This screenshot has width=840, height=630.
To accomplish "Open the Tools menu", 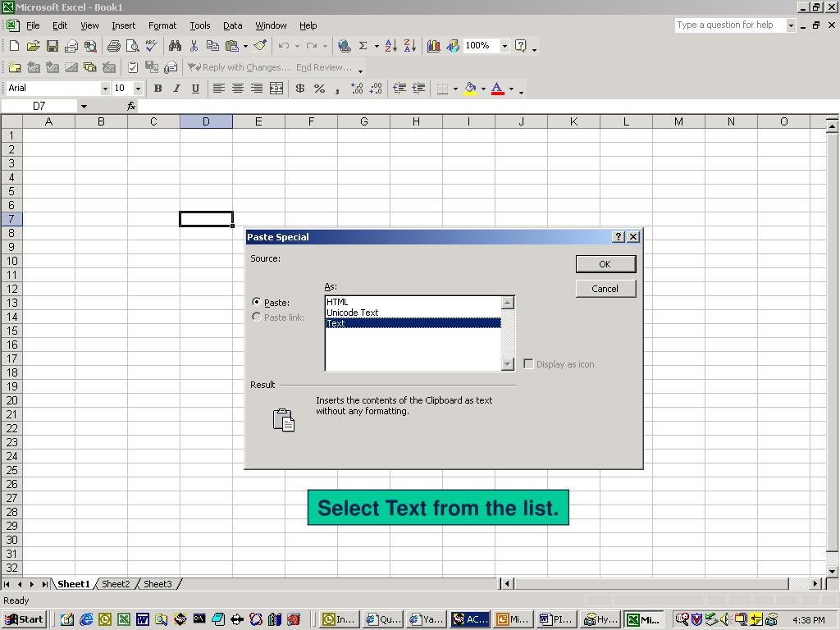I will (x=200, y=25).
